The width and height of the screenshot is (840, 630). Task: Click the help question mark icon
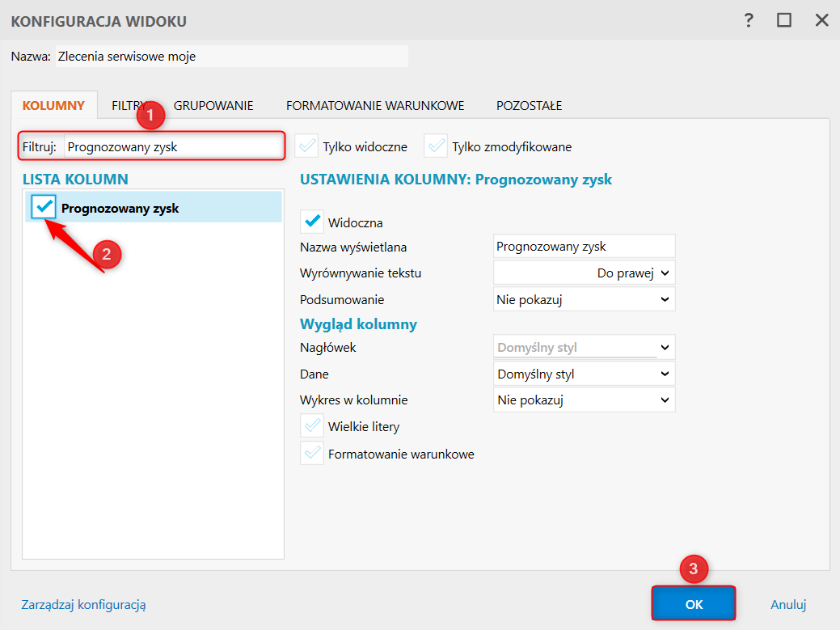tap(749, 20)
